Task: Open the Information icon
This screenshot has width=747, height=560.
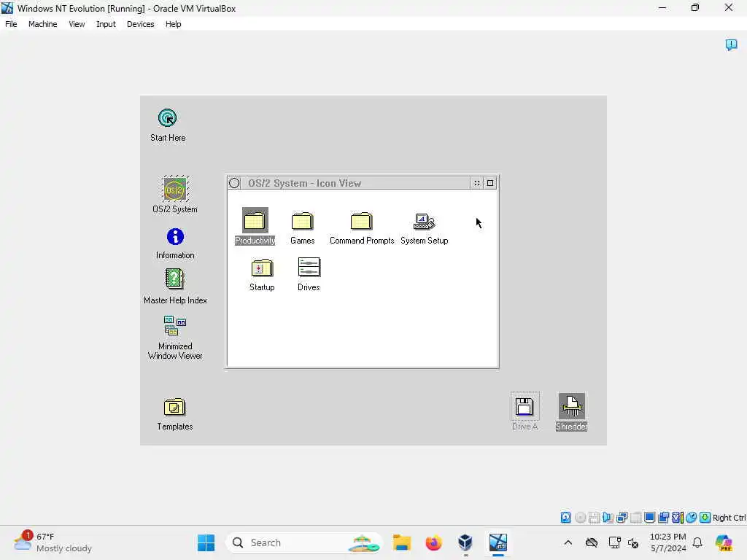Action: 175,237
